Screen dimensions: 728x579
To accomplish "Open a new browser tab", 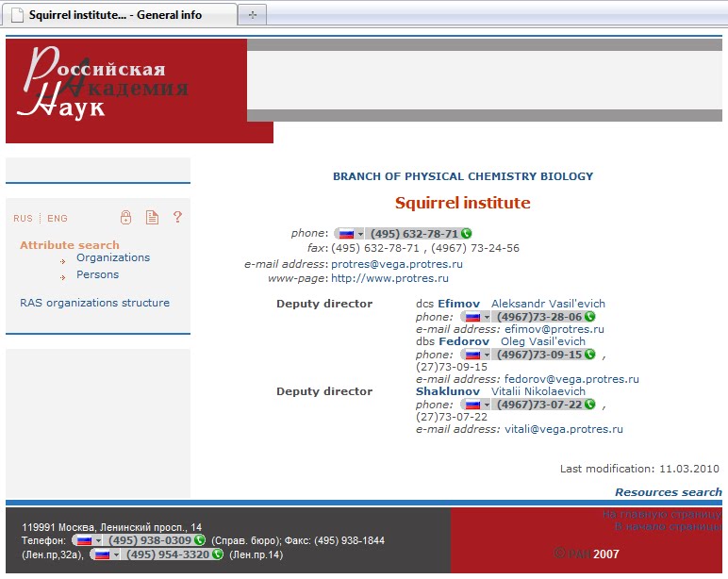I will click(252, 15).
